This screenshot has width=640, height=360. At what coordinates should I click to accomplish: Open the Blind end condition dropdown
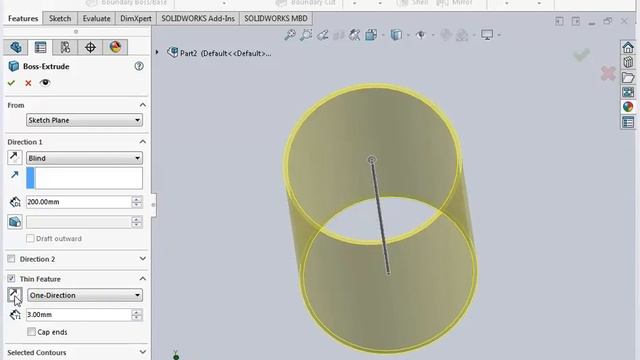point(84,158)
